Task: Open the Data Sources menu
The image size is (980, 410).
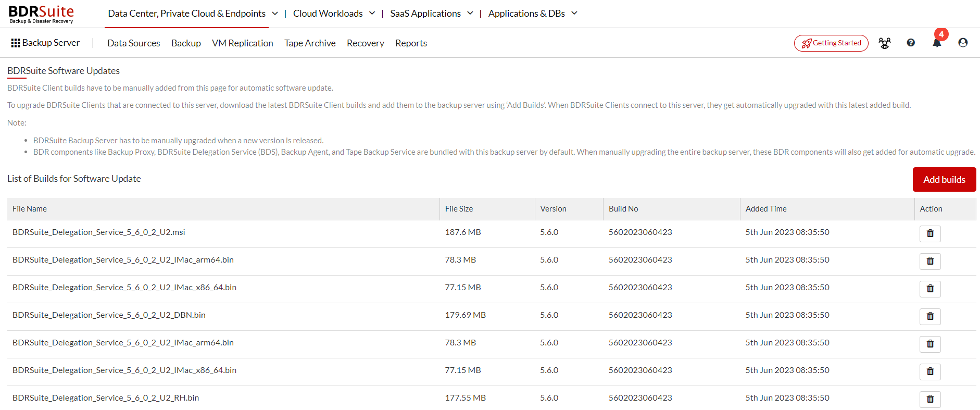Action: click(133, 43)
